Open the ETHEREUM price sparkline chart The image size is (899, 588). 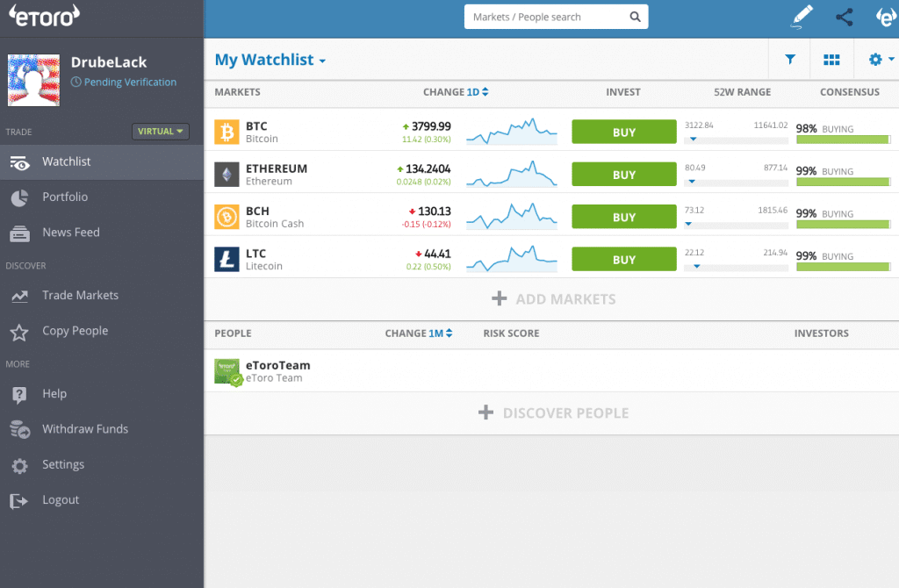pos(512,174)
